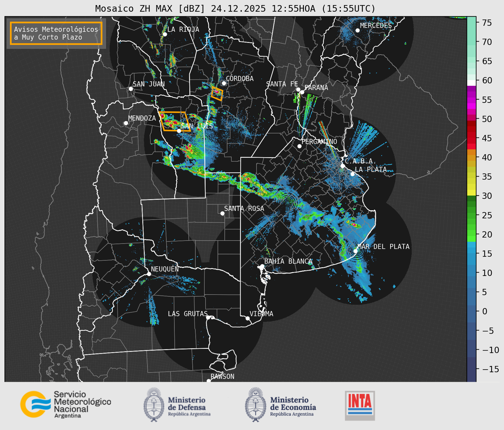
Task: Click the Bahía Blanca marker dot
Action: (x=262, y=266)
